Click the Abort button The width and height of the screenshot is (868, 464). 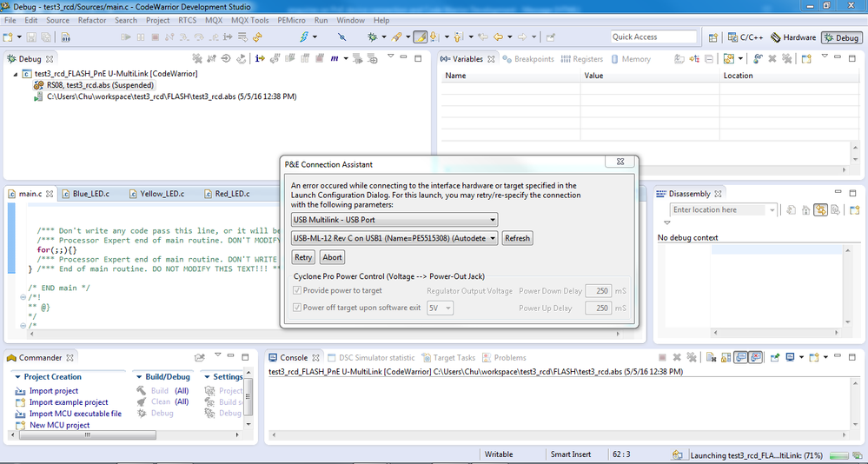pyautogui.click(x=332, y=257)
